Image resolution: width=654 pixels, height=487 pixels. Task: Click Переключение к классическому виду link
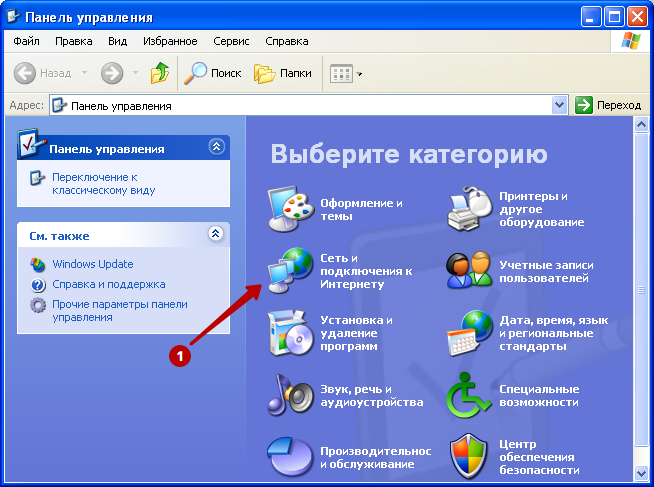(x=103, y=184)
